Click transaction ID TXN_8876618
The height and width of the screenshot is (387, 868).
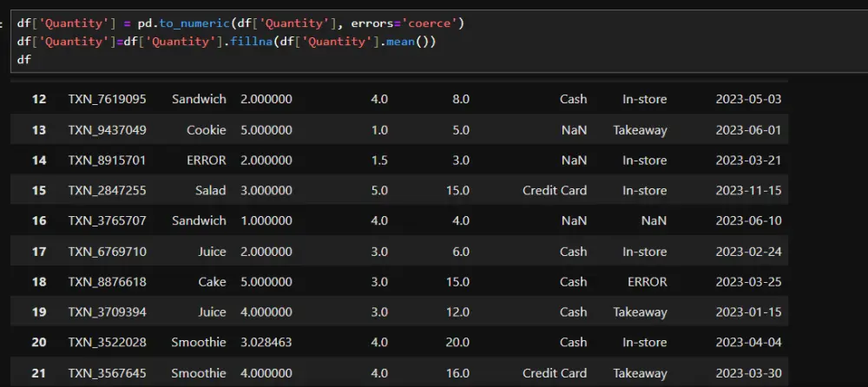point(108,282)
